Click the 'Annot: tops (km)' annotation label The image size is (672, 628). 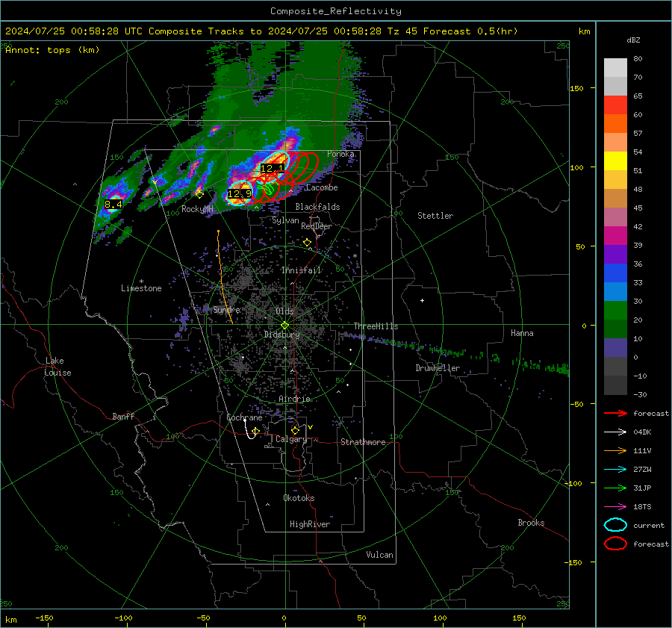[x=52, y=50]
